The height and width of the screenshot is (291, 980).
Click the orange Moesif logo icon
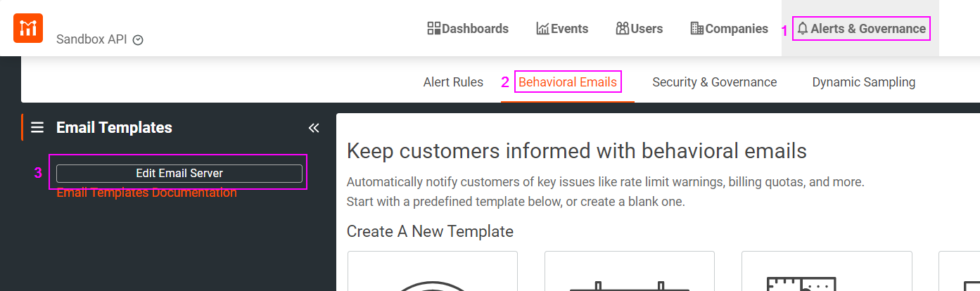click(x=28, y=28)
